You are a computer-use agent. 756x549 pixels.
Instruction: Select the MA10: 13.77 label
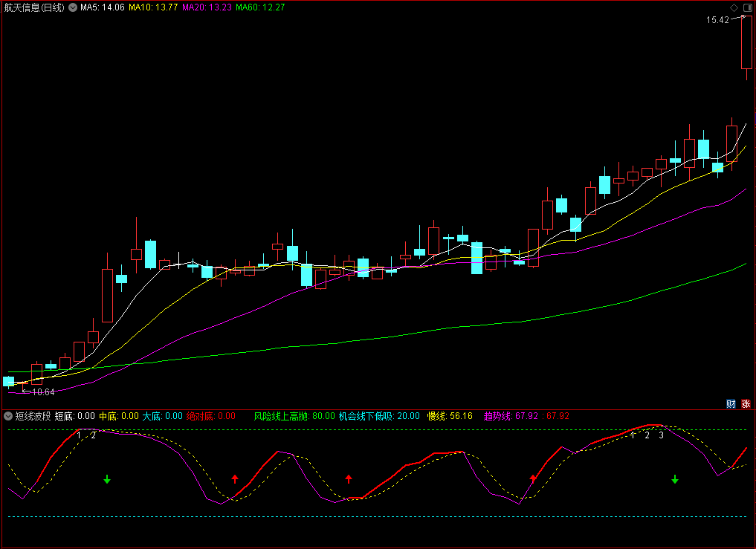[153, 7]
